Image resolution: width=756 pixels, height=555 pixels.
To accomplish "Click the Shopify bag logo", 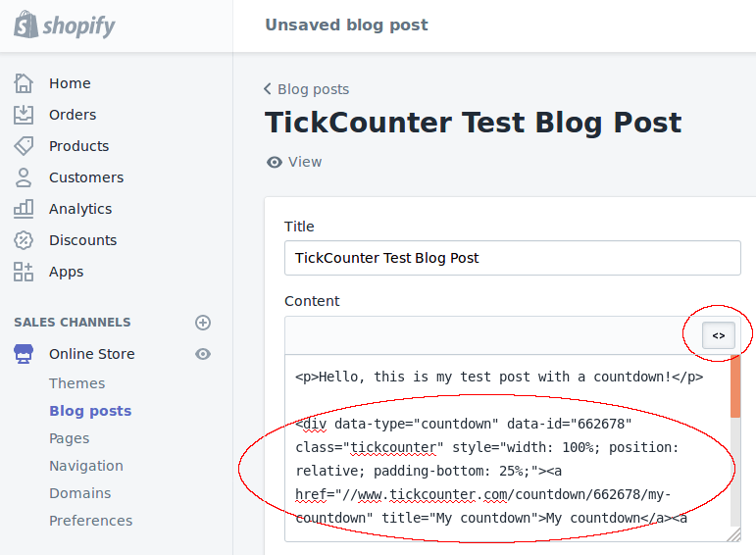I will coord(25,25).
